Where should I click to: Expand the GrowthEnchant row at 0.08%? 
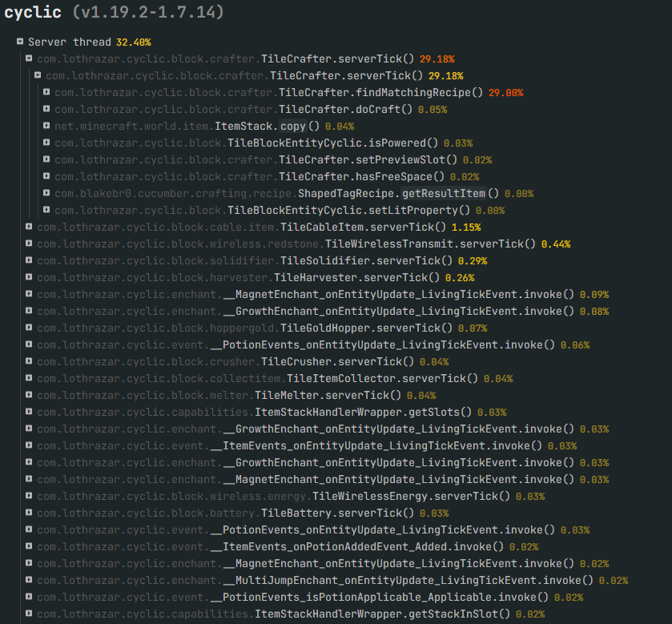pyautogui.click(x=29, y=311)
